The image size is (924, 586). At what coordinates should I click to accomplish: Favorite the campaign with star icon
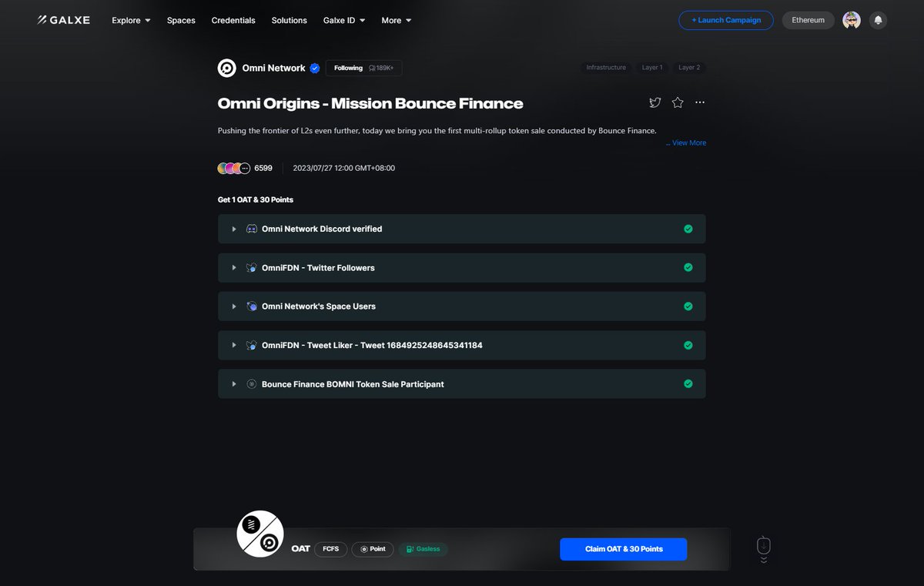(x=678, y=102)
